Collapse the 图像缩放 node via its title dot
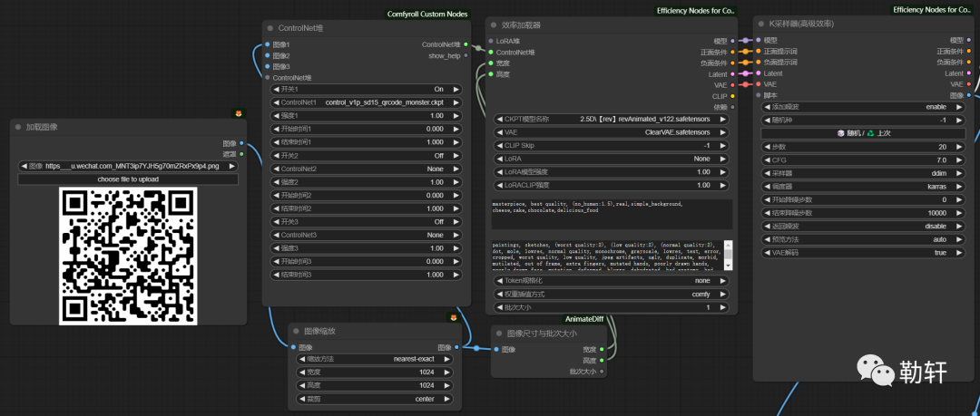This screenshot has height=416, width=980. (x=296, y=331)
